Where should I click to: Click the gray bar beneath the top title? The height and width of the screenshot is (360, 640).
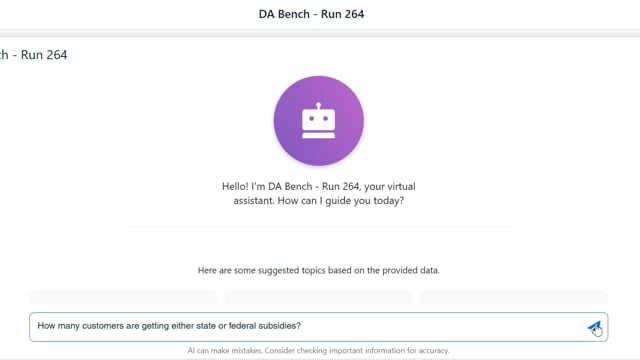pos(320,33)
